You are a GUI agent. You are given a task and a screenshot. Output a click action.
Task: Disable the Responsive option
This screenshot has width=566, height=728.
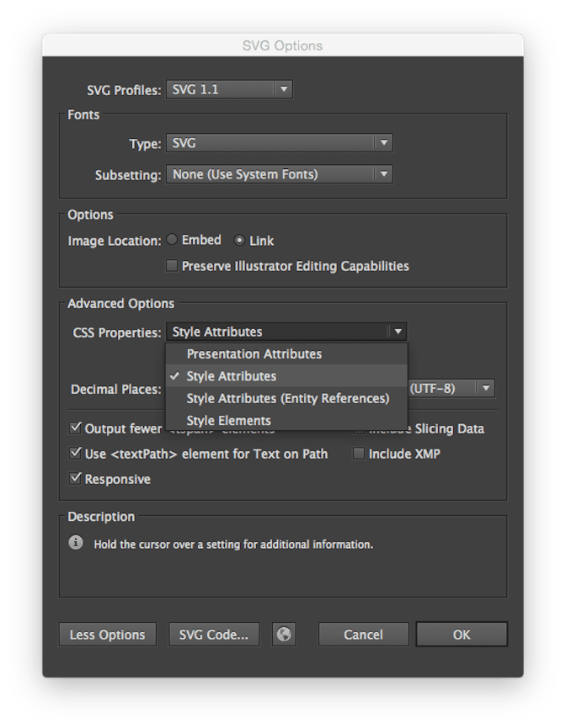tap(76, 478)
